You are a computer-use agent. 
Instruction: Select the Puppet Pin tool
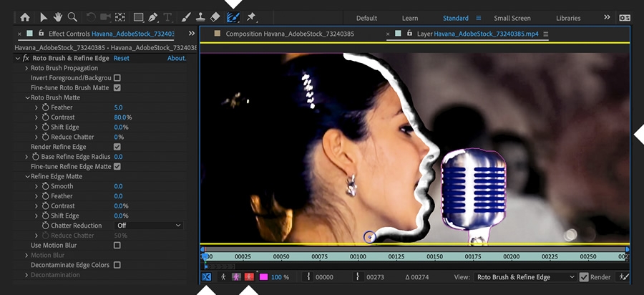(x=250, y=17)
